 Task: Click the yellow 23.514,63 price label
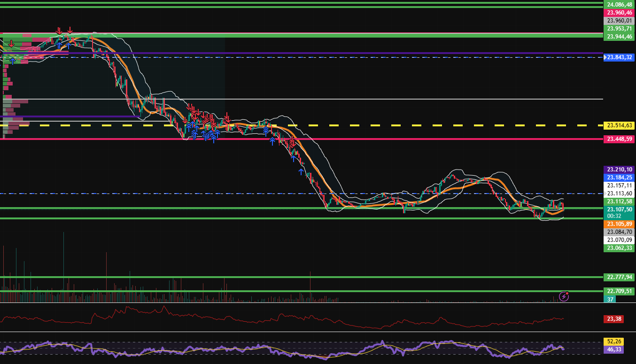coord(619,125)
